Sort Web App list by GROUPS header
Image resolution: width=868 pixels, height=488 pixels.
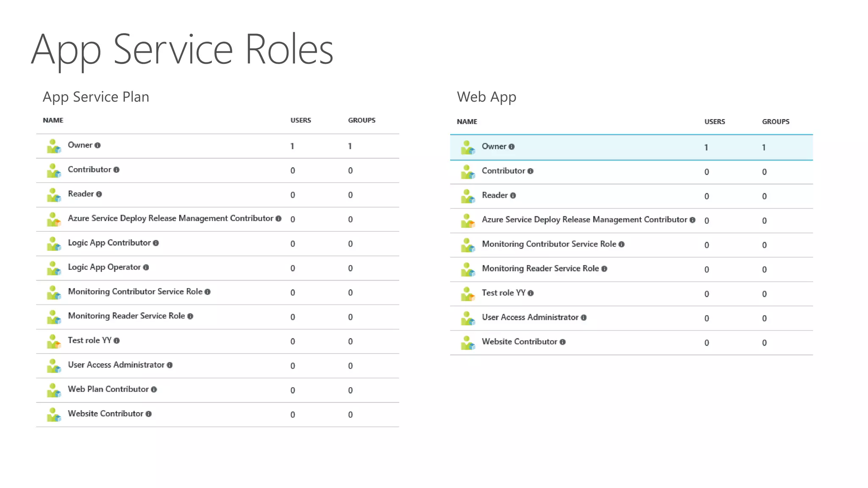pos(776,122)
